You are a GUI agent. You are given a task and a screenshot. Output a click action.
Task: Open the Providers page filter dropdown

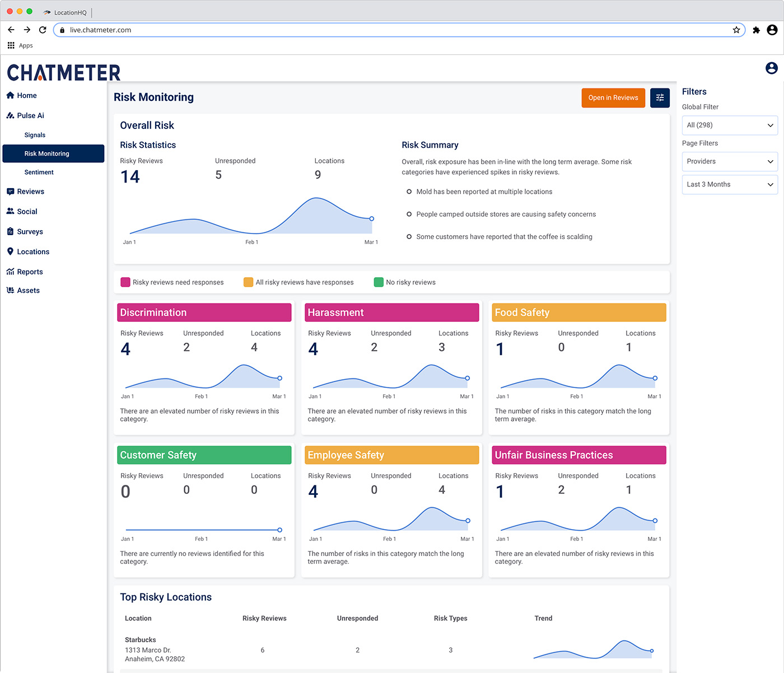pos(730,162)
